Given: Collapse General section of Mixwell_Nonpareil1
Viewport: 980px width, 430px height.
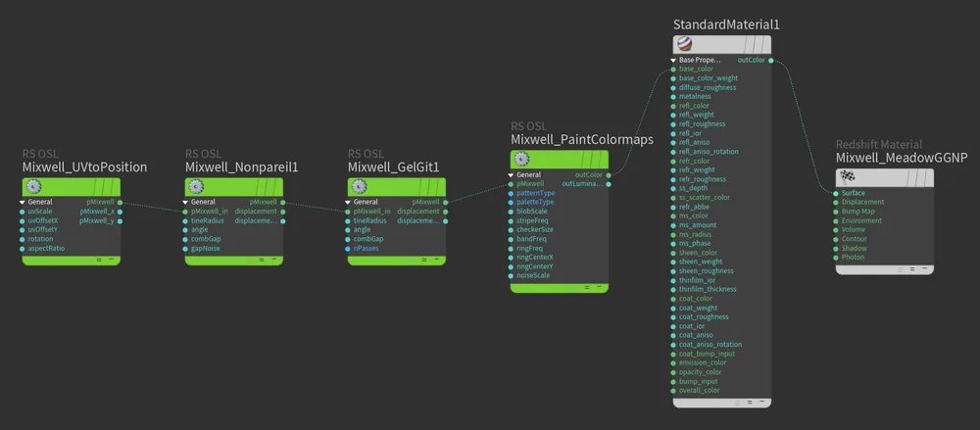Looking at the screenshot, I should pos(185,203).
